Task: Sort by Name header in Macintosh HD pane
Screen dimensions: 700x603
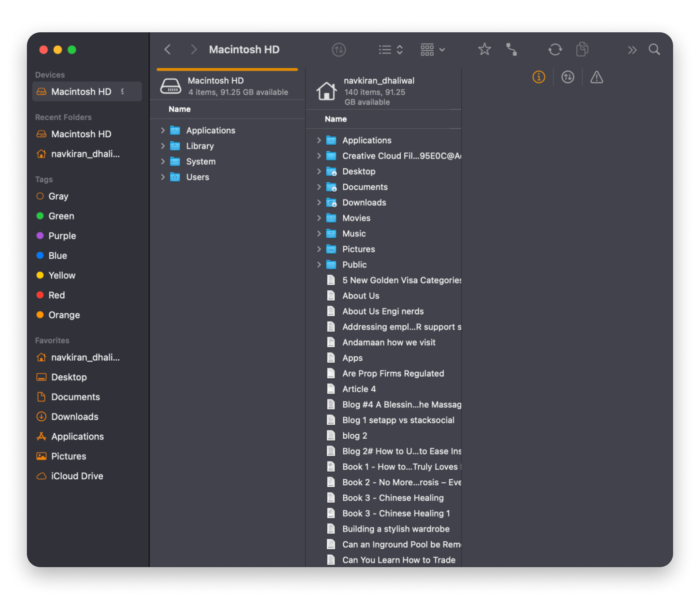Action: 179,109
